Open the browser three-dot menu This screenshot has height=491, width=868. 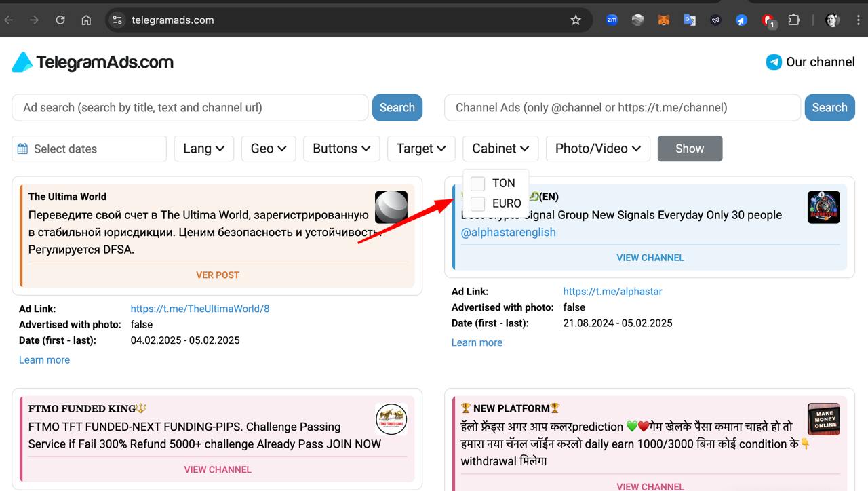(859, 20)
